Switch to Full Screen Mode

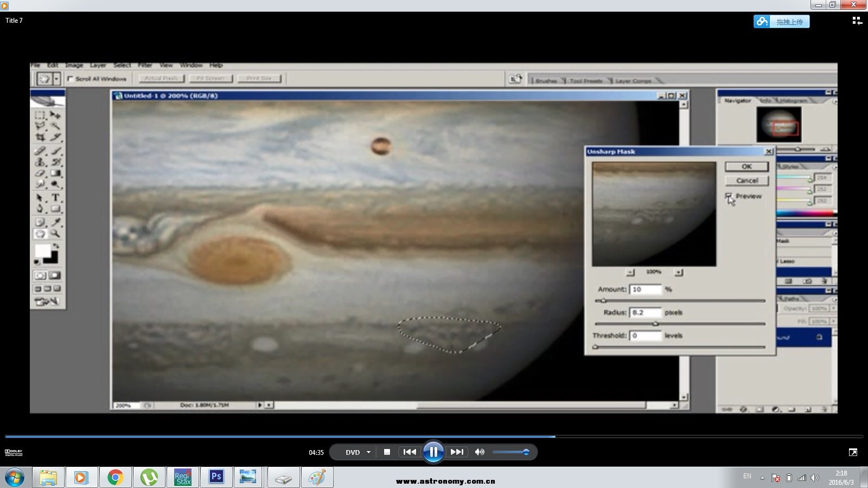pos(57,288)
